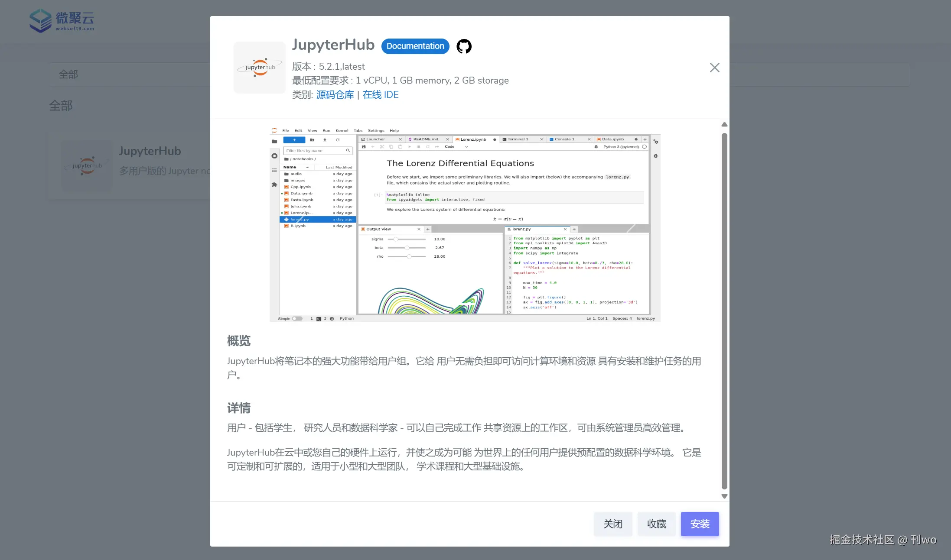Toggle the Simple mode switch in status bar
Viewport: 951px width, 560px height.
tap(297, 318)
